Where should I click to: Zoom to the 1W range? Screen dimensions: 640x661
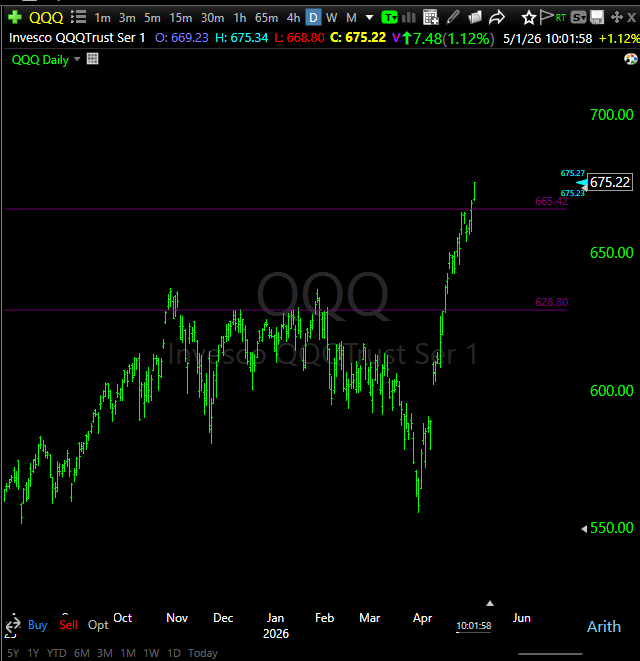pos(151,653)
